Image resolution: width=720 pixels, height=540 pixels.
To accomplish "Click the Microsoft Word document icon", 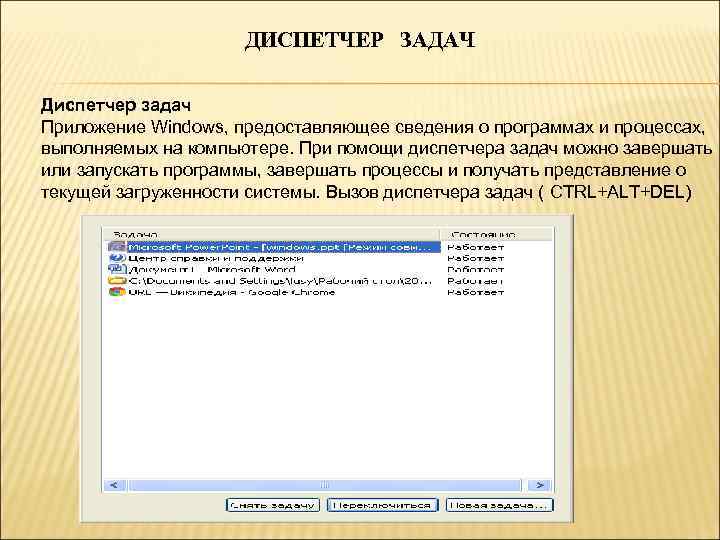I will tap(117, 269).
